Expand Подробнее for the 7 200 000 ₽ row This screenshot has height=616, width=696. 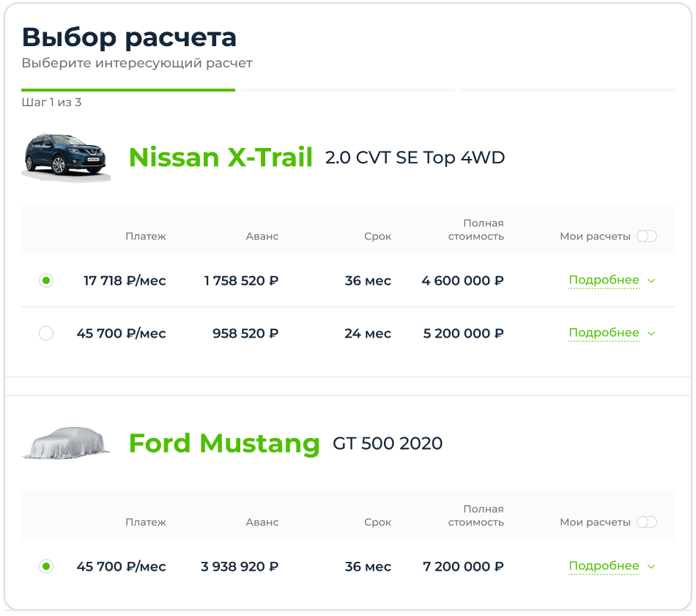click(611, 566)
